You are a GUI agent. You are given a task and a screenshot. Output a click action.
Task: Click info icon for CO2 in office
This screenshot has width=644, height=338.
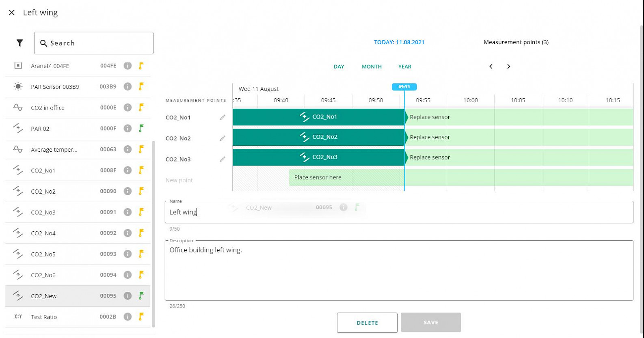tap(128, 108)
